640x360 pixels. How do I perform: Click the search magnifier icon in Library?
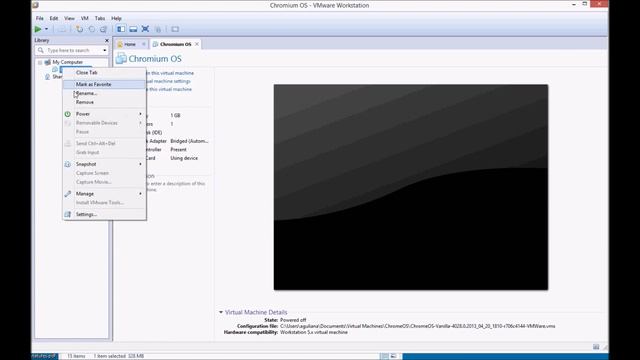40,50
